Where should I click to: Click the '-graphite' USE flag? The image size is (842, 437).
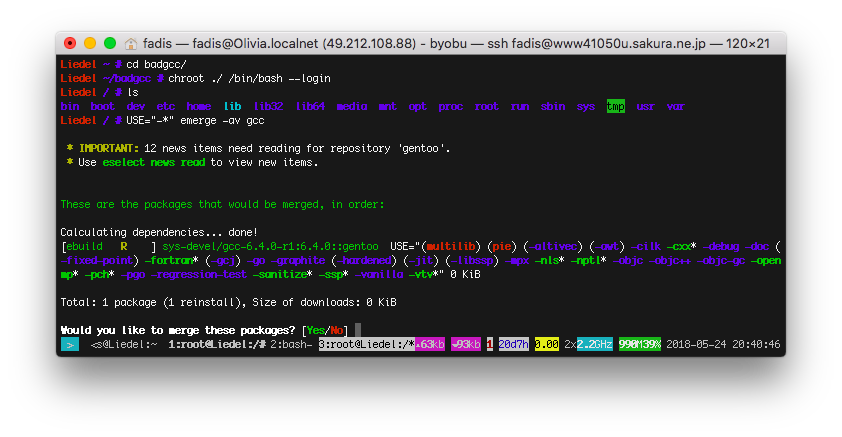(298, 260)
